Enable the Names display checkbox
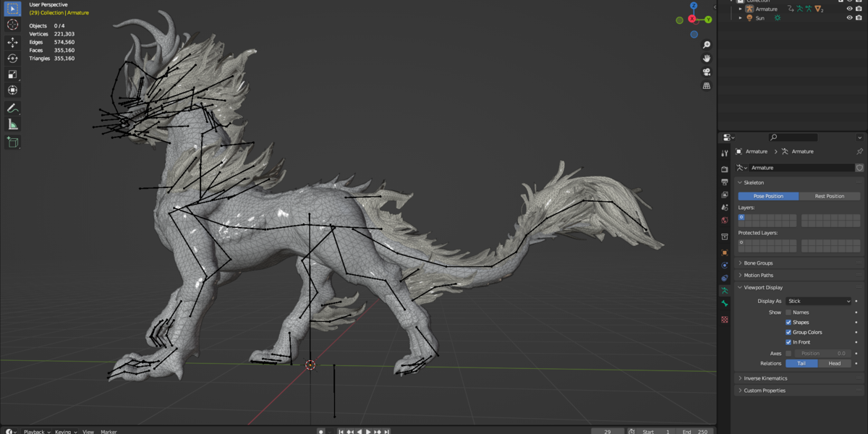The image size is (868, 434). pyautogui.click(x=788, y=312)
